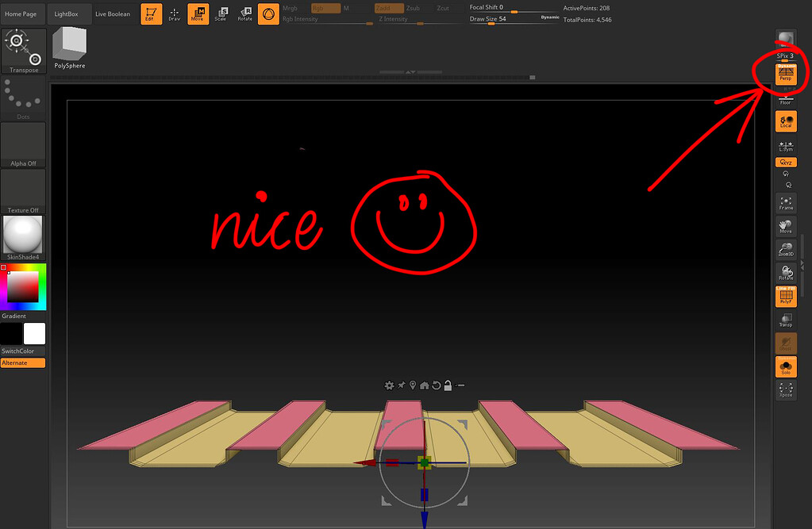Image resolution: width=812 pixels, height=529 pixels.
Task: Click the Frame icon in the right shelf
Action: (x=785, y=202)
